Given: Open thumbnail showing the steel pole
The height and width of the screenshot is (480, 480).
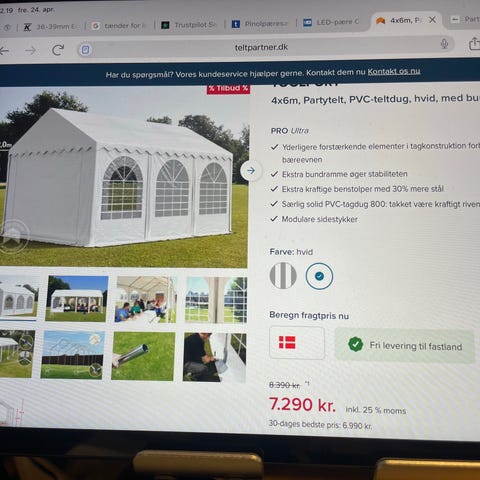Looking at the screenshot, I should click(143, 356).
